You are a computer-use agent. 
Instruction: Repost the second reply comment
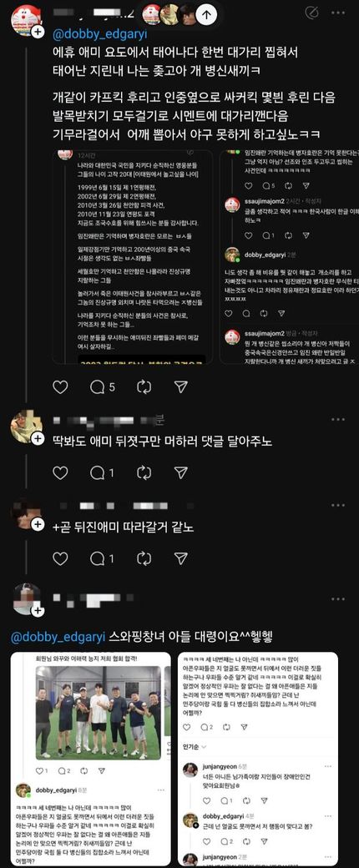click(144, 472)
